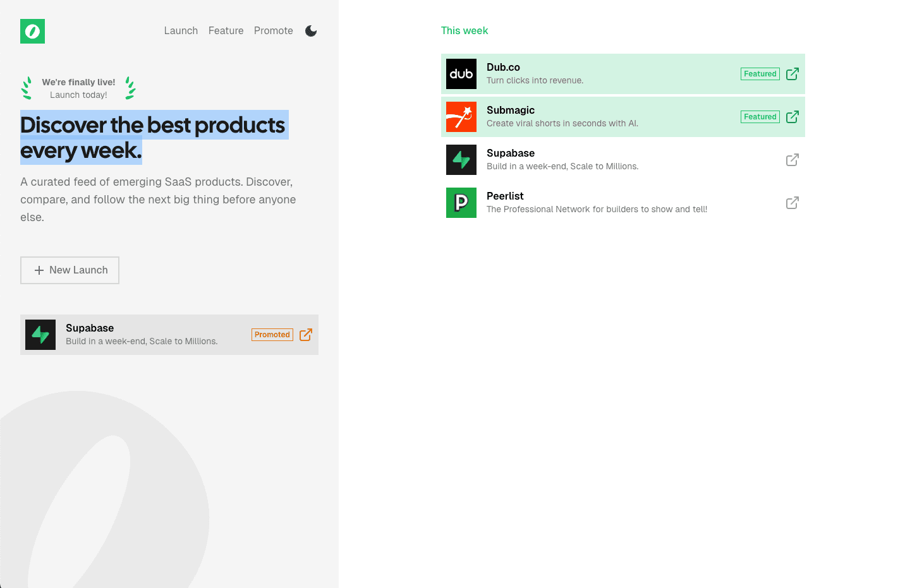Click the Promoted badge on the Supabase banner
The width and height of the screenshot is (905, 588).
[x=272, y=335]
